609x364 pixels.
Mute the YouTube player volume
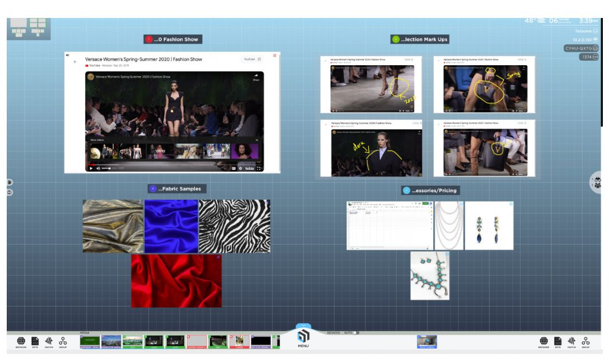click(x=98, y=168)
